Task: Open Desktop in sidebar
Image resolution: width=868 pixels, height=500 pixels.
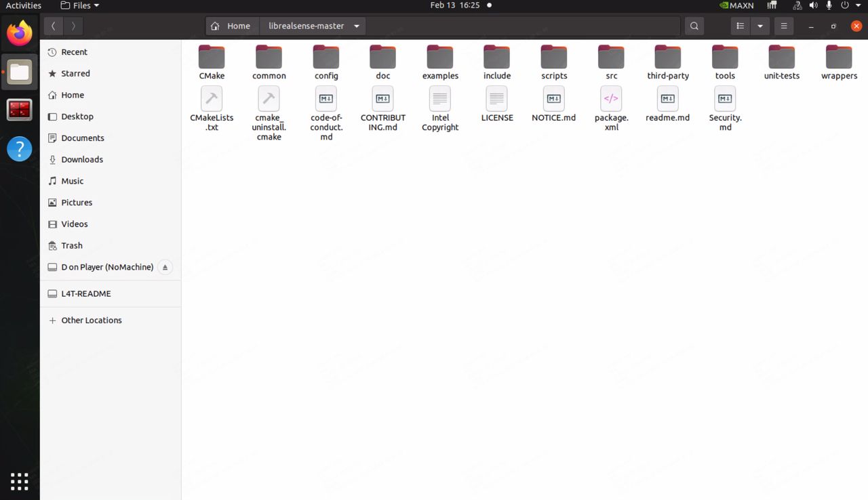Action: pyautogui.click(x=111, y=117)
